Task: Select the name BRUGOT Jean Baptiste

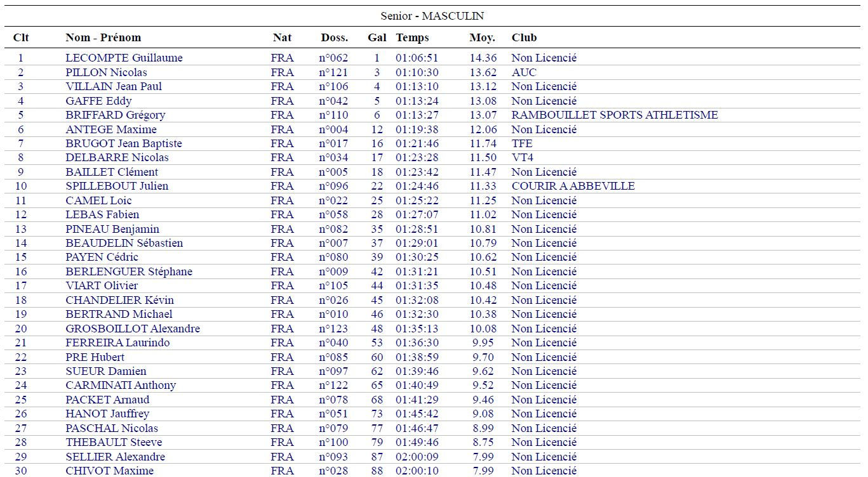Action: click(124, 143)
